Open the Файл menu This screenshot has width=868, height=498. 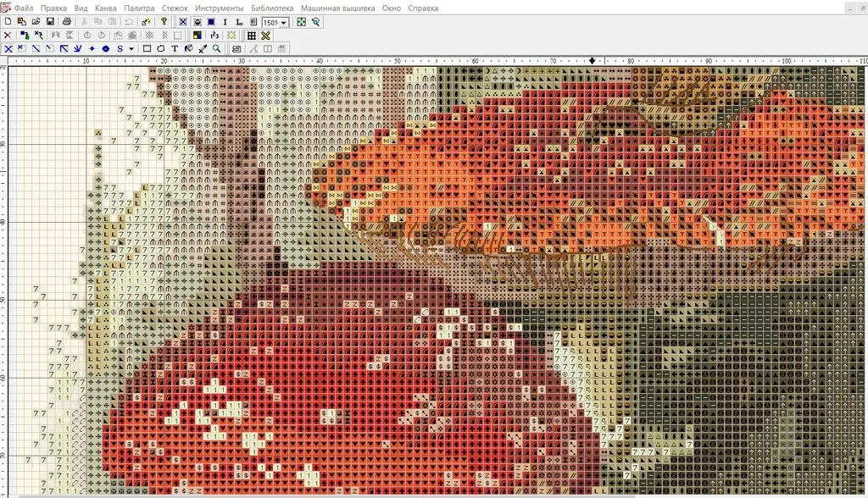[x=24, y=8]
